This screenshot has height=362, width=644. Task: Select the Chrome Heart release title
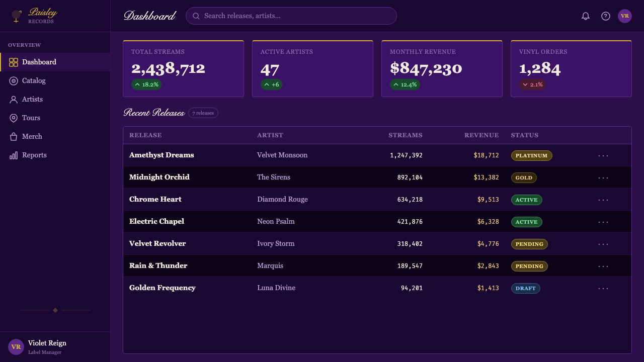[155, 199]
